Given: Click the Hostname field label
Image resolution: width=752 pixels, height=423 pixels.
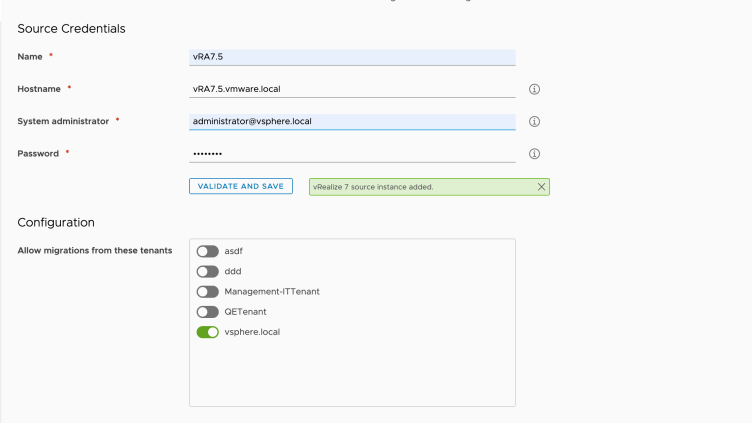Looking at the screenshot, I should [40, 89].
